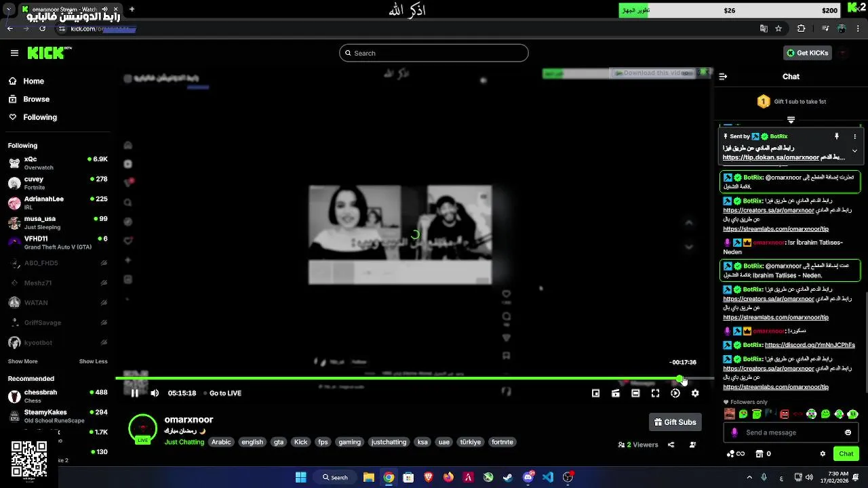Open VFHD11 channel in sidebar
This screenshot has height=488, width=868.
(x=58, y=242)
